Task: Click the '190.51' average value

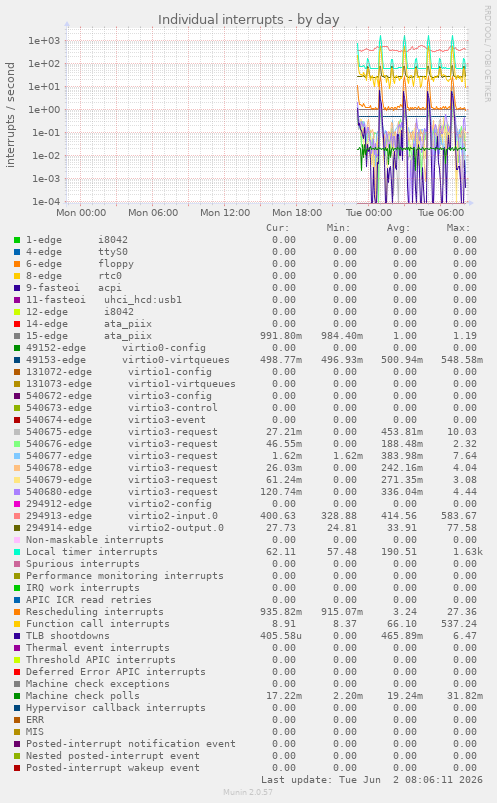Action: [x=399, y=552]
